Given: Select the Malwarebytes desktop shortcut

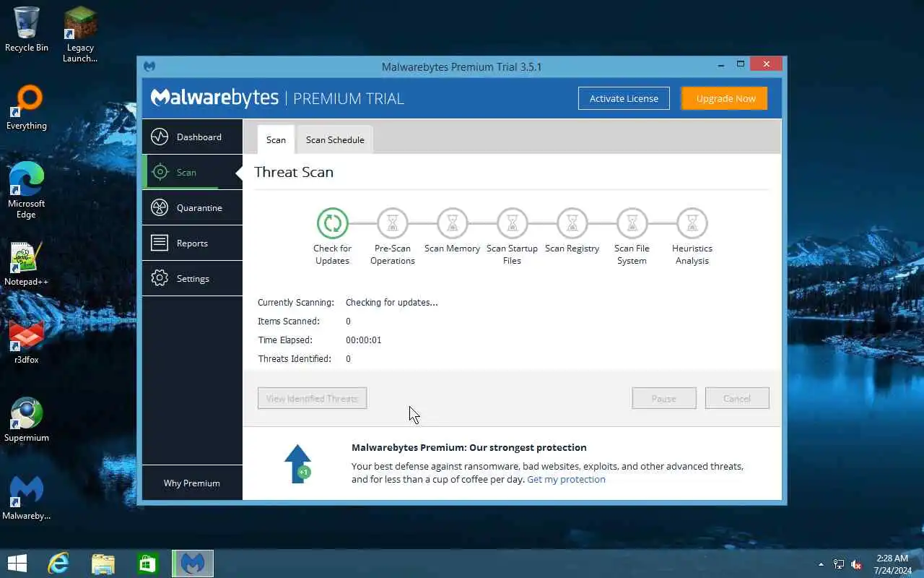Looking at the screenshot, I should tap(27, 499).
